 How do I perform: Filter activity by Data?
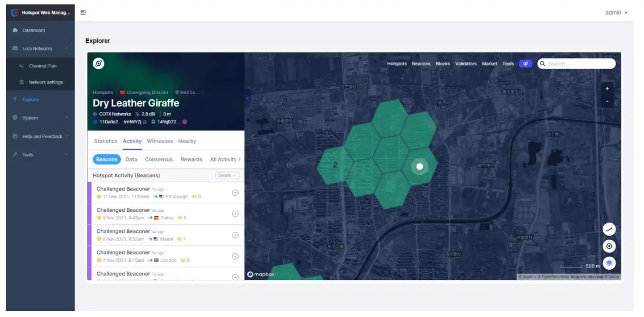[x=131, y=160]
